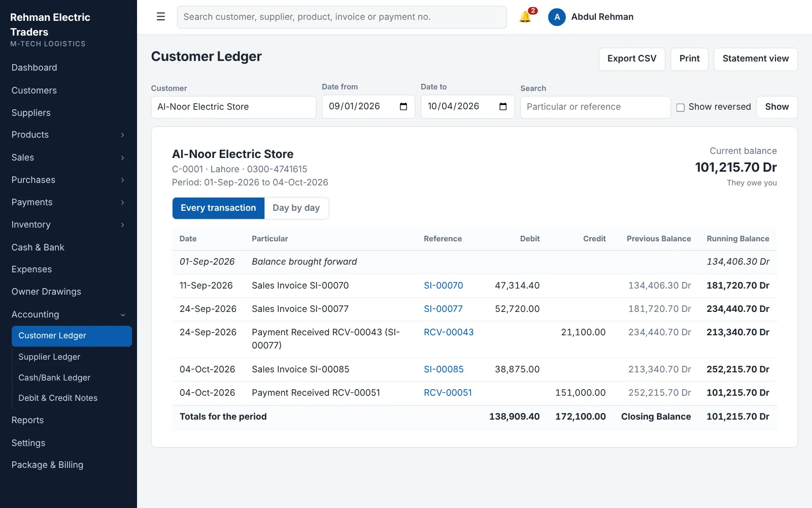
Task: Open invoice link SI-00070
Action: (444, 285)
